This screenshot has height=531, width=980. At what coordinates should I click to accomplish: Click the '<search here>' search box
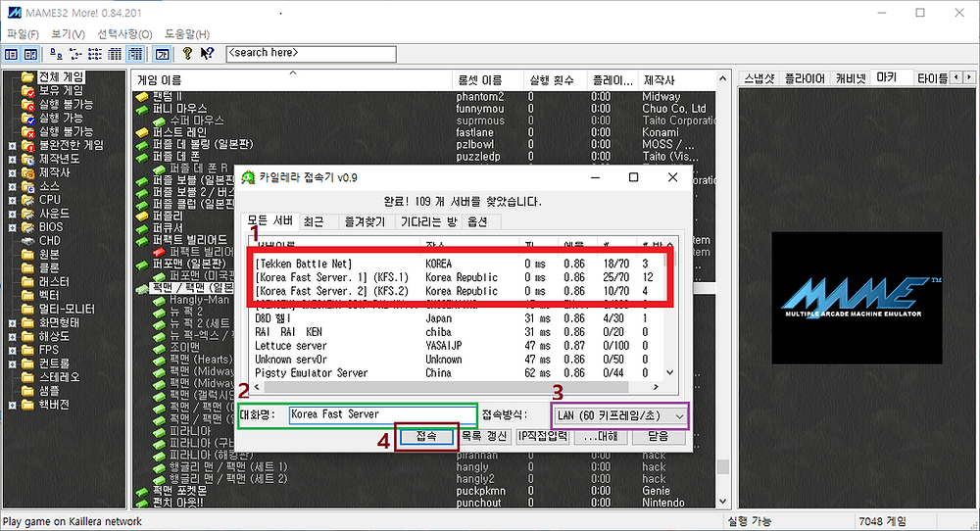click(x=312, y=54)
